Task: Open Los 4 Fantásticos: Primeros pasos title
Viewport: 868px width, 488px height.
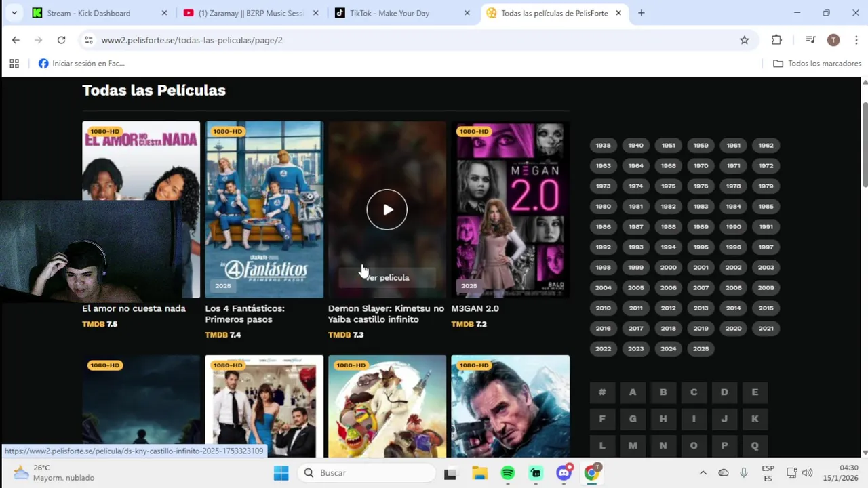Action: click(245, 314)
